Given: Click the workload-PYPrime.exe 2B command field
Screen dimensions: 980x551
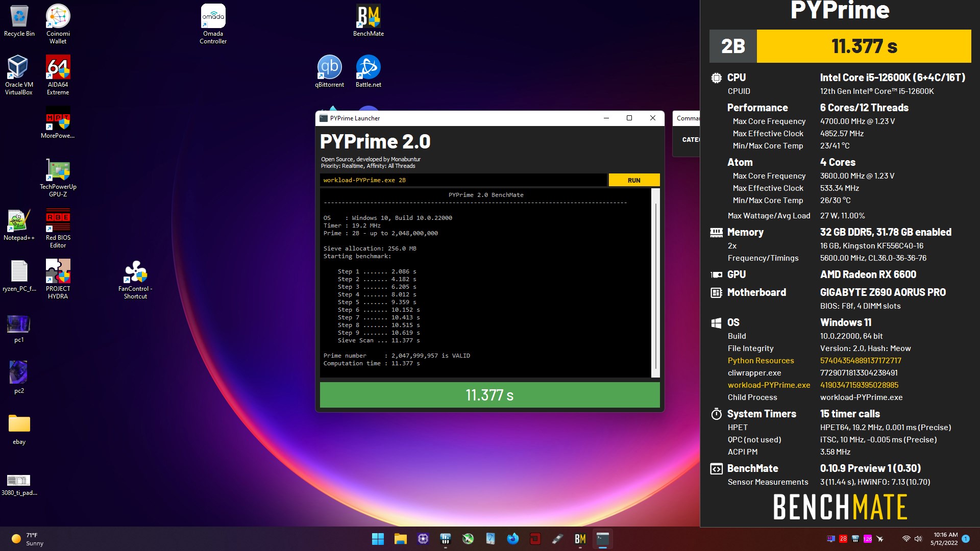Looking at the screenshot, I should [463, 180].
